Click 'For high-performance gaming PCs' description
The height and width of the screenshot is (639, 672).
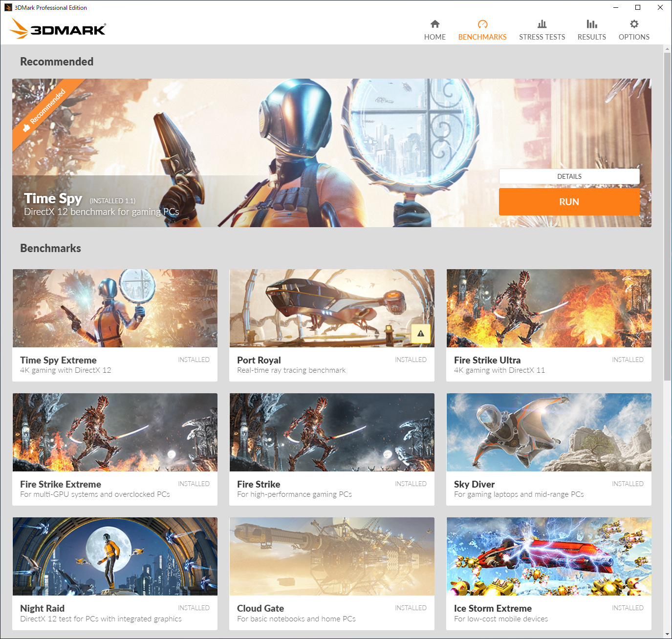pos(294,494)
